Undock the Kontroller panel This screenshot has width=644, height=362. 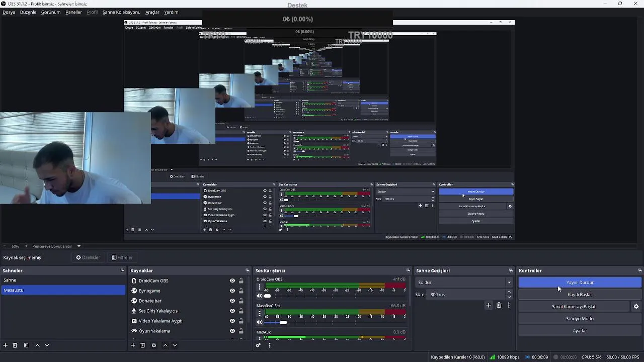[639, 270]
